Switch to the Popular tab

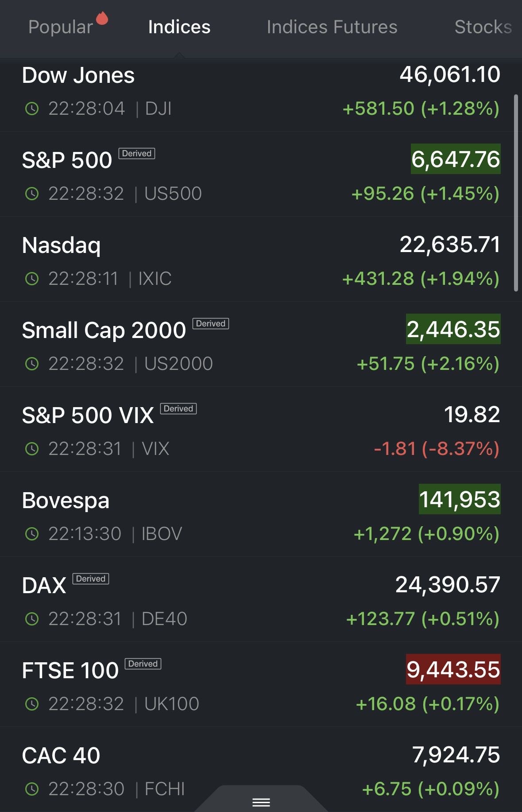(61, 27)
